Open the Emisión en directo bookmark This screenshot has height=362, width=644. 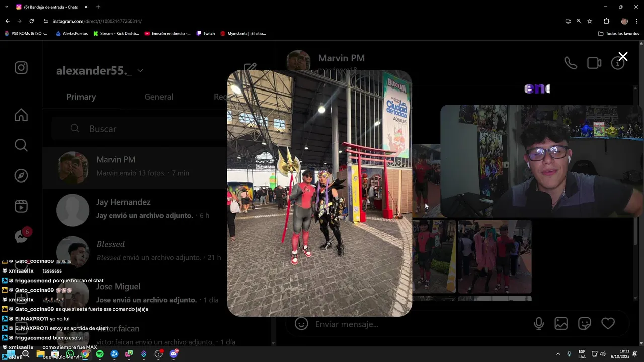coord(168,34)
